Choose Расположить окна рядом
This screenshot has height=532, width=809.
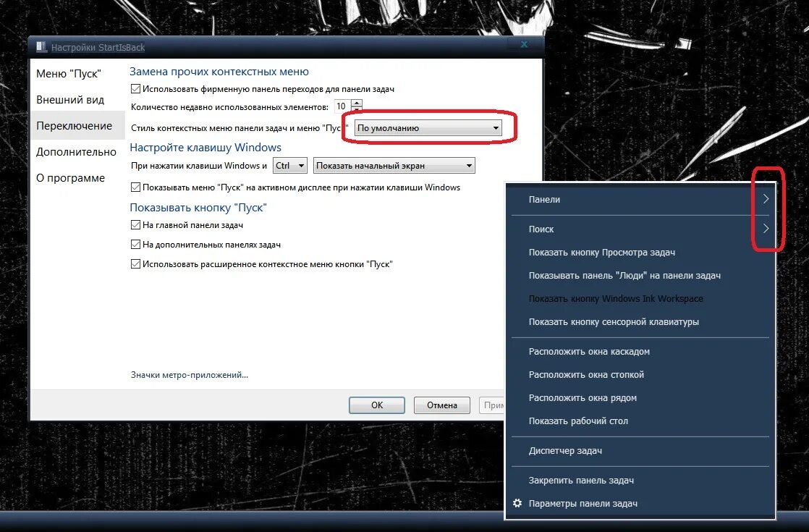pyautogui.click(x=640, y=398)
